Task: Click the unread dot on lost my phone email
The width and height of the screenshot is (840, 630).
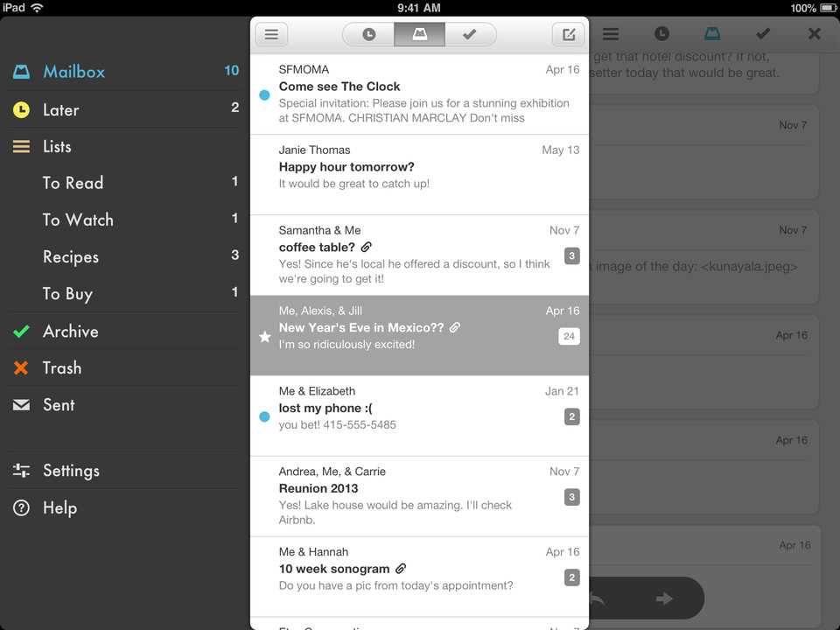Action: [x=264, y=416]
